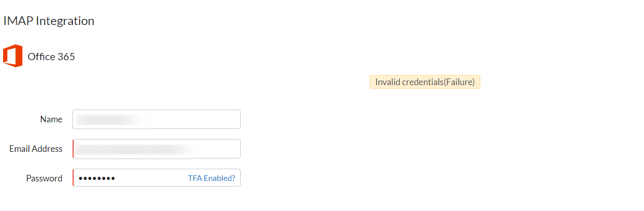Click the space between password dots and TFA link

click(x=151, y=178)
